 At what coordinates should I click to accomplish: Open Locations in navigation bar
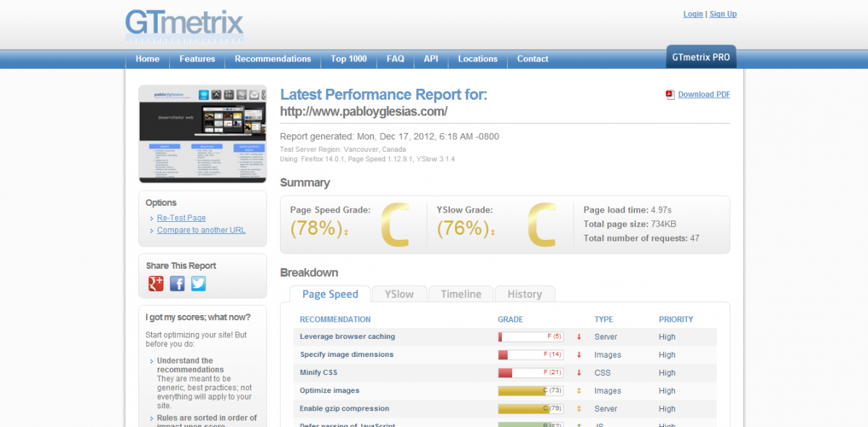tap(478, 59)
